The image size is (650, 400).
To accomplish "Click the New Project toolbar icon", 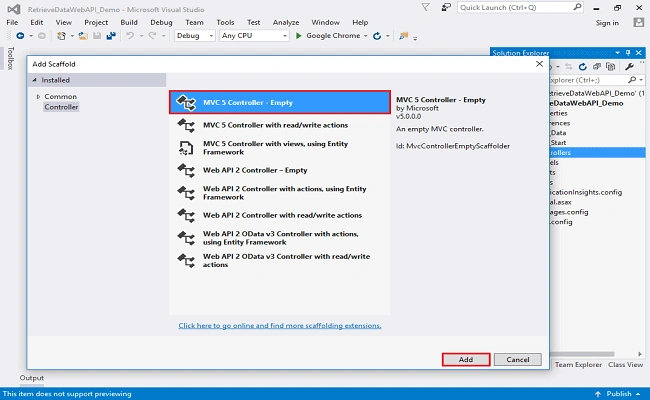I will coord(61,36).
